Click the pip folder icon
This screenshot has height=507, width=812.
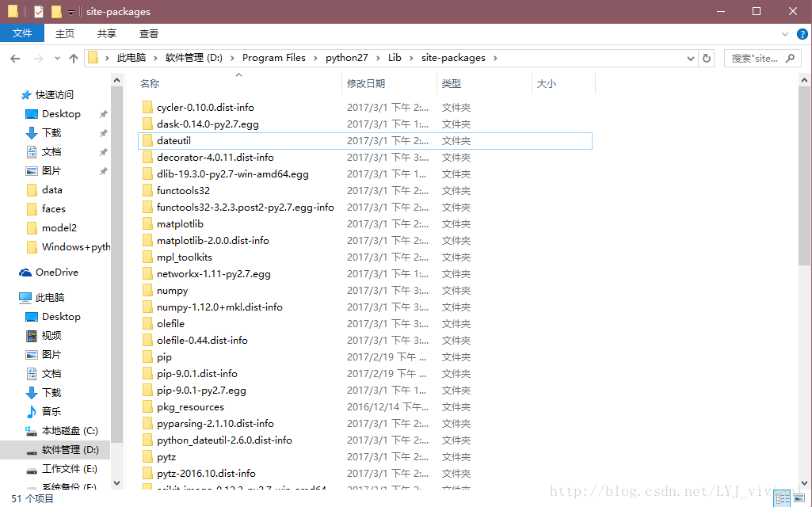147,356
